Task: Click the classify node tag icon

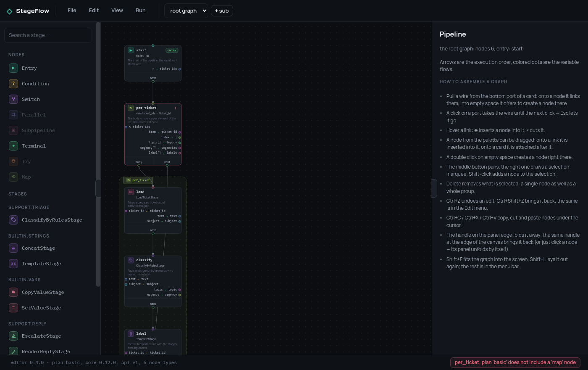Action: [x=131, y=260]
